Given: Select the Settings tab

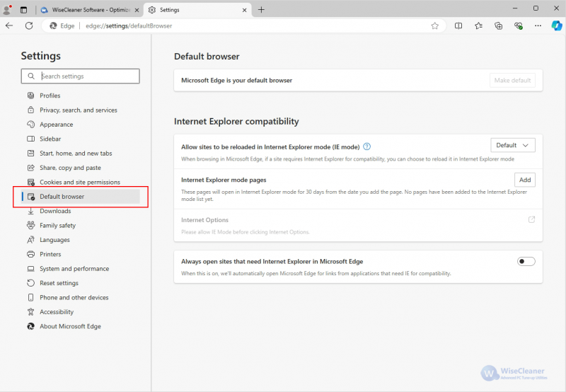Looking at the screenshot, I should 198,10.
